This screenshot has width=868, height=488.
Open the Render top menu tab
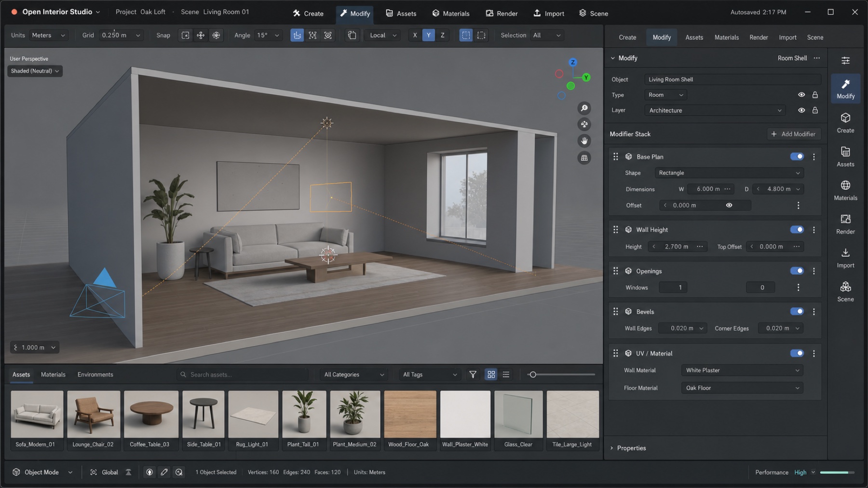click(502, 13)
